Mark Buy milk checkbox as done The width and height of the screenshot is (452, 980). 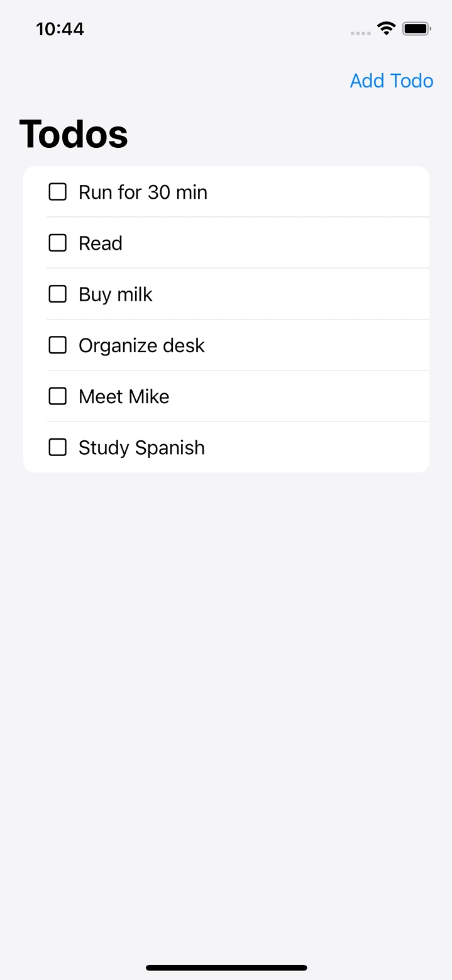[x=58, y=294]
